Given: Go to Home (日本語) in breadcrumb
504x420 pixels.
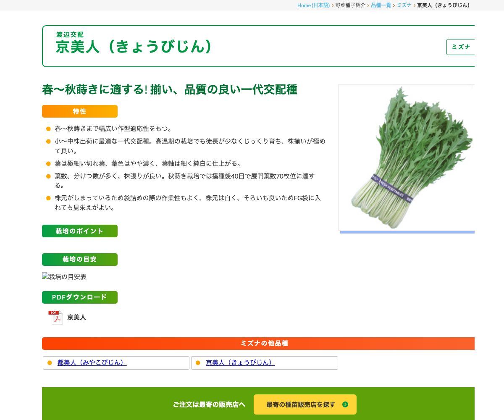Looking at the screenshot, I should pyautogui.click(x=313, y=5).
